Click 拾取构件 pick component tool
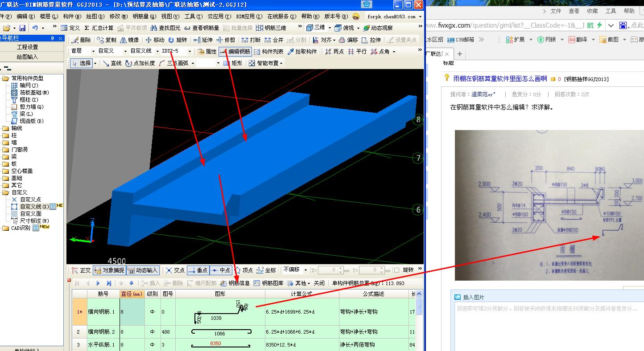644x351 pixels. pyautogui.click(x=302, y=51)
